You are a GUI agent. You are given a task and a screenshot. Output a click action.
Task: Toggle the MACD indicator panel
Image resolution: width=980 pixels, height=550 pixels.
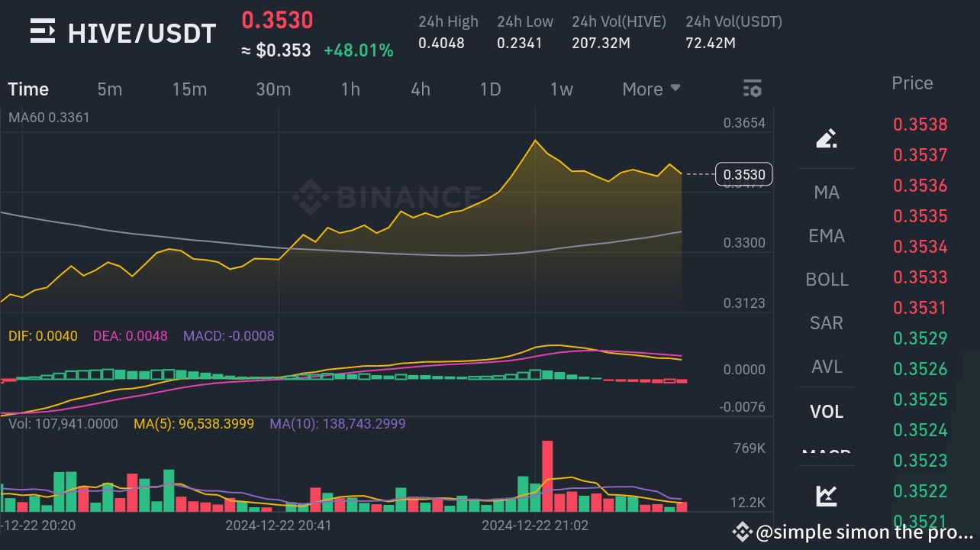click(x=827, y=455)
